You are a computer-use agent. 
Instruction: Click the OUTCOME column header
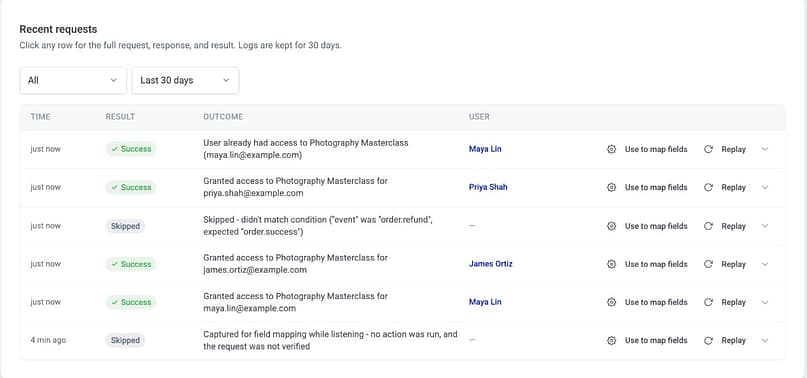tap(223, 117)
